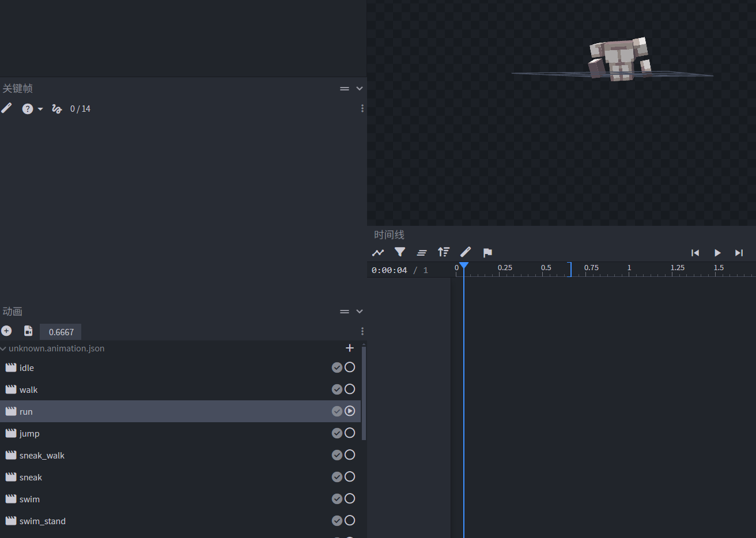Toggle saved checkmark for swim_stand animation
The width and height of the screenshot is (756, 538).
pos(337,521)
